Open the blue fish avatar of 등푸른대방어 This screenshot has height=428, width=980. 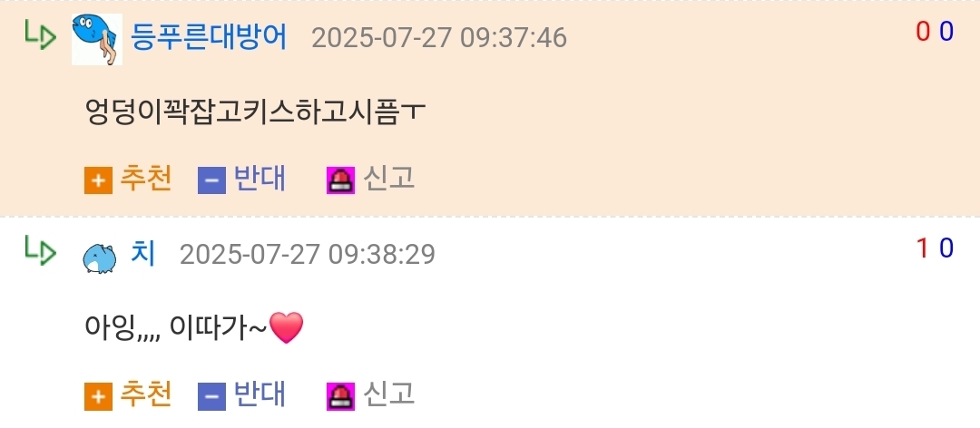97,39
